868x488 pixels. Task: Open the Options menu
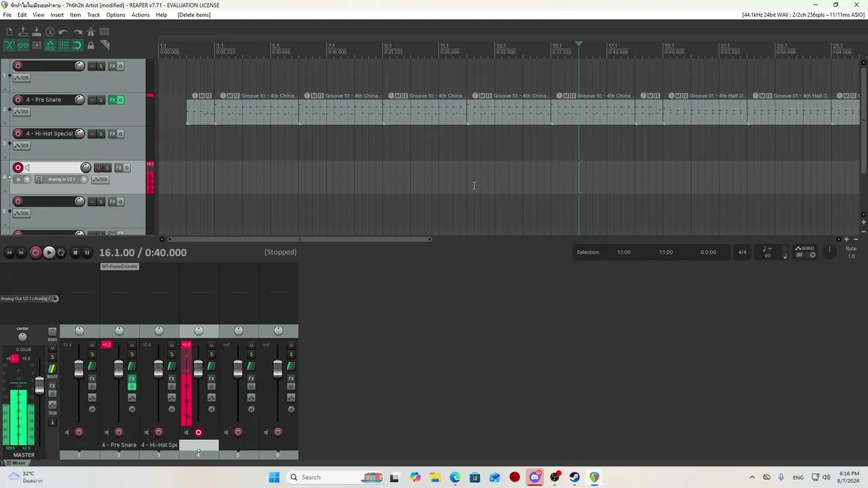click(115, 15)
